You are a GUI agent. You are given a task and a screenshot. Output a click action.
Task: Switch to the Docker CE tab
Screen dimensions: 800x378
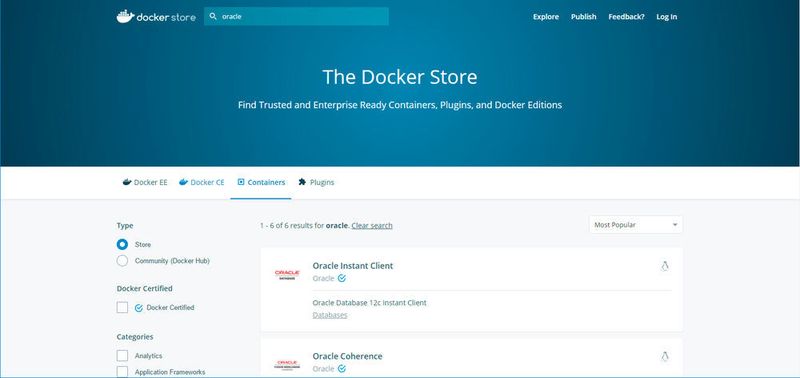click(202, 182)
